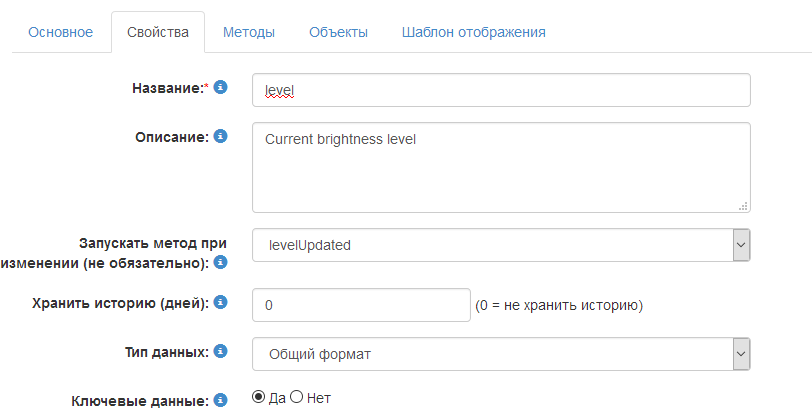
Task: Select the active Свойства tab
Action: (158, 32)
